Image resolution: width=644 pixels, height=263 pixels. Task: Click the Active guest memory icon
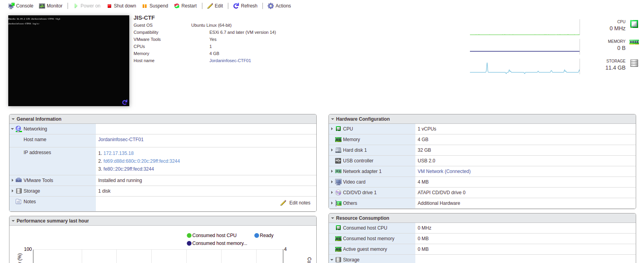tap(338, 249)
